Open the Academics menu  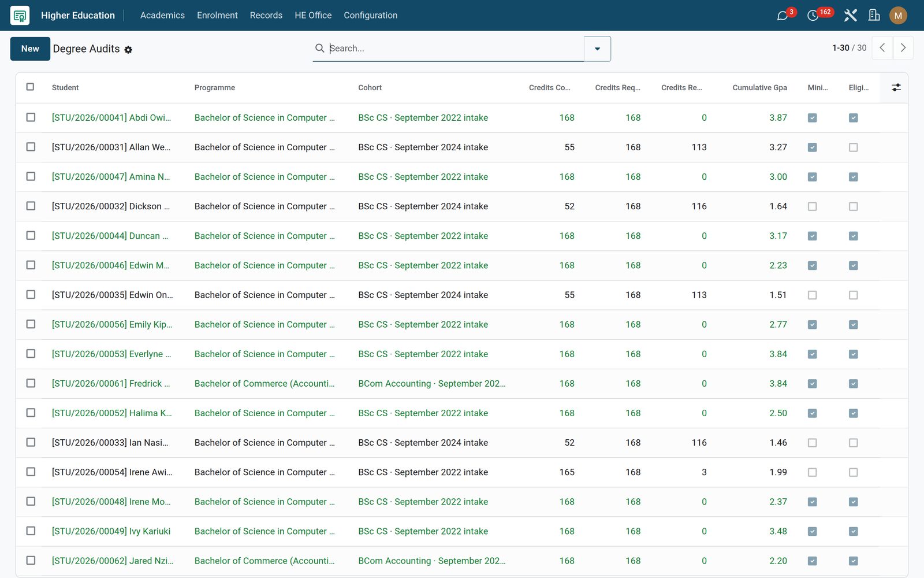[x=162, y=16]
